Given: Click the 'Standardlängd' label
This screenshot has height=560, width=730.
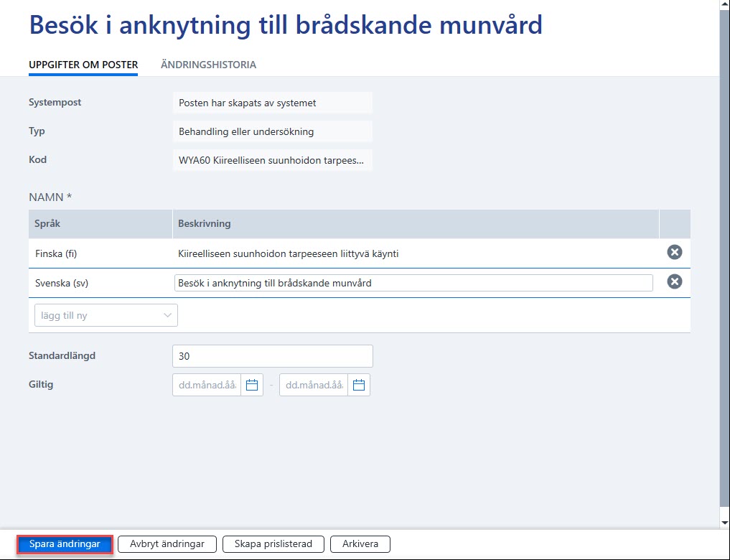Looking at the screenshot, I should [62, 355].
